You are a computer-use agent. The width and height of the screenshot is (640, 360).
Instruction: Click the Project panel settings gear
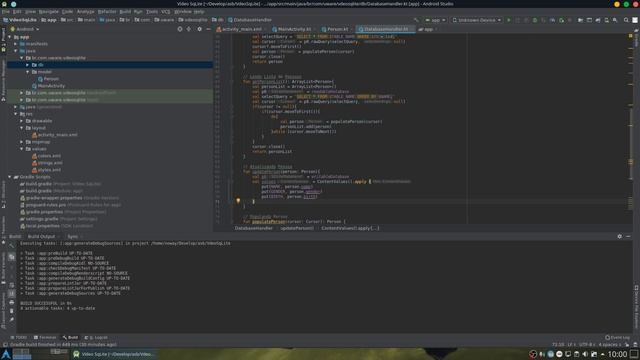tap(199, 29)
